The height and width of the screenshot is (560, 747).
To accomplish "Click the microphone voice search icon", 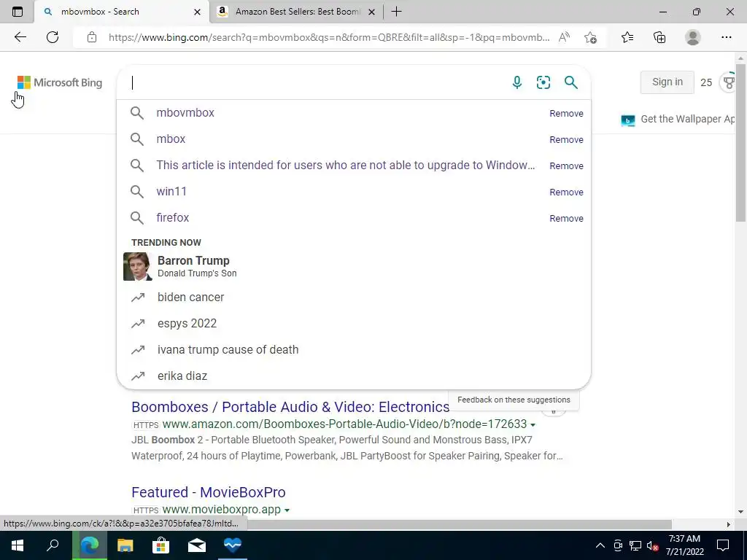I will click(517, 82).
